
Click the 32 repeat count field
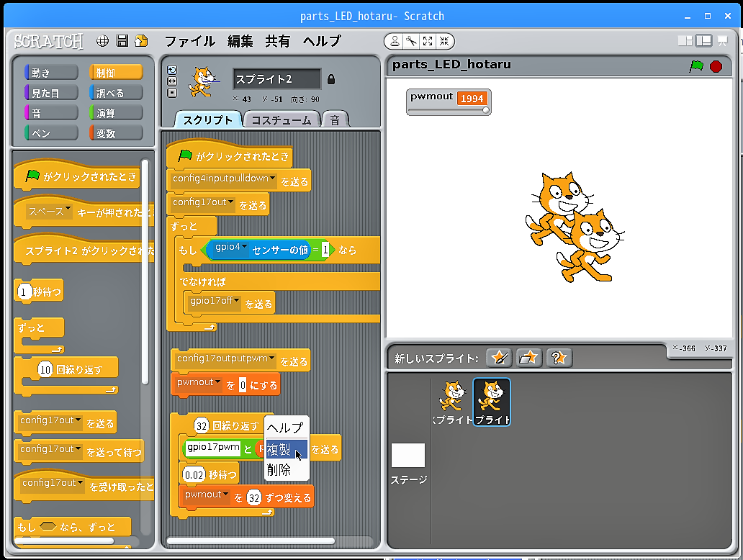tap(202, 426)
